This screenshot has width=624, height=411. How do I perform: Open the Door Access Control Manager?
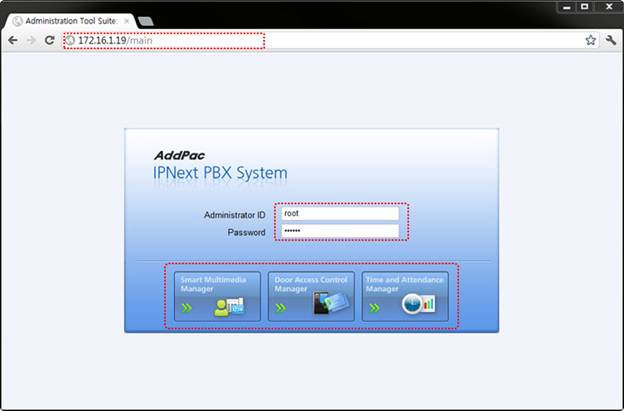(x=311, y=296)
